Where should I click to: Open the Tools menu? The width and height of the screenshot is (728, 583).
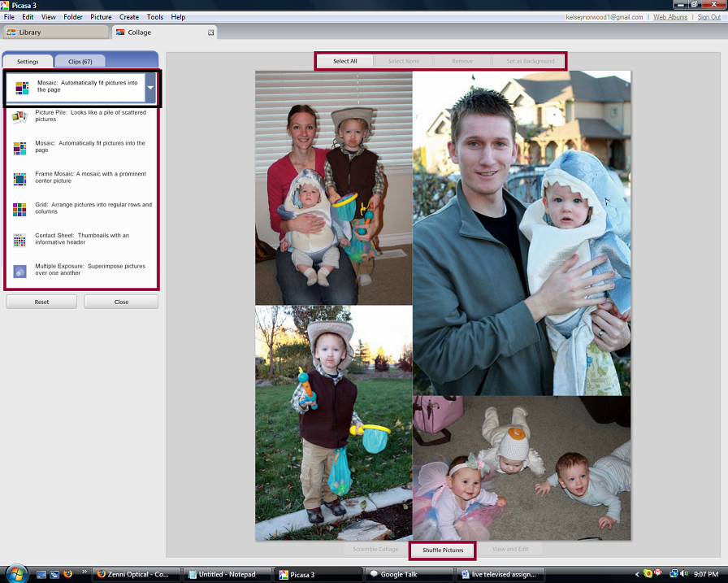(x=155, y=17)
